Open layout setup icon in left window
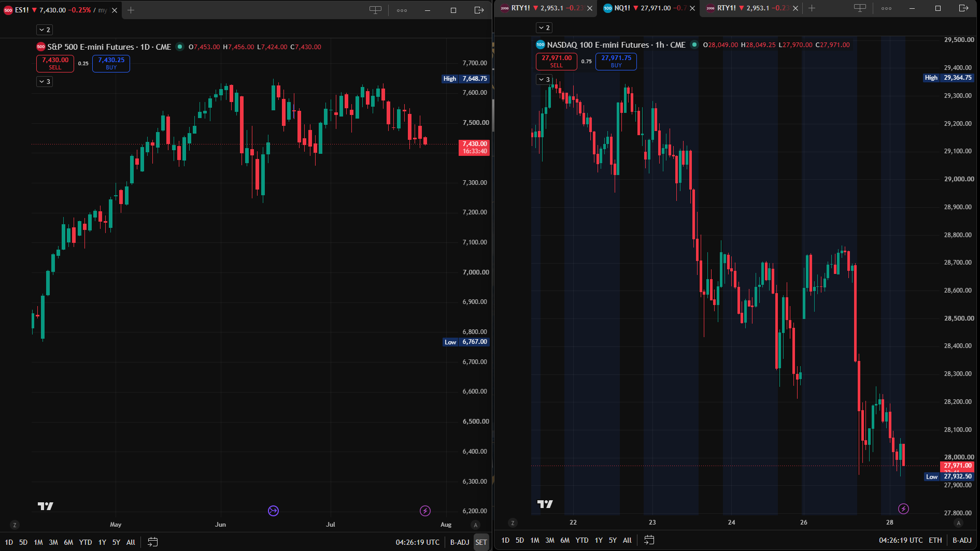Image resolution: width=980 pixels, height=551 pixels. 375,10
